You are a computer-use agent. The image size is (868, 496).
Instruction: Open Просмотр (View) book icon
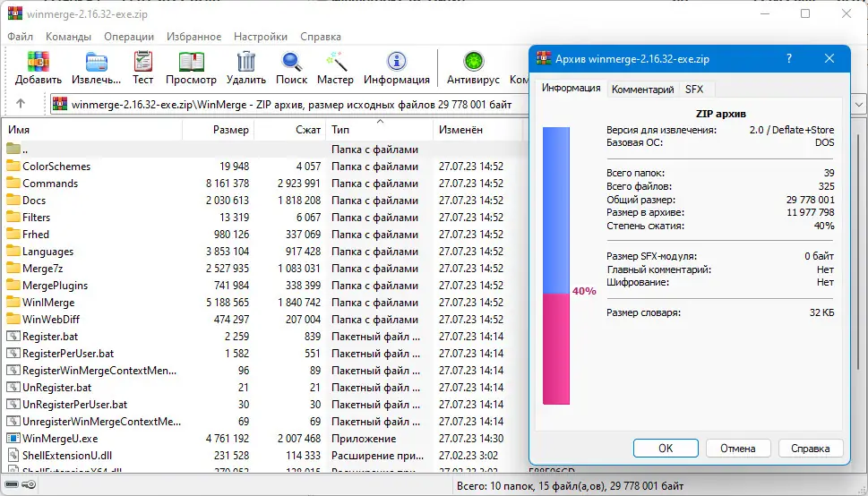[191, 61]
